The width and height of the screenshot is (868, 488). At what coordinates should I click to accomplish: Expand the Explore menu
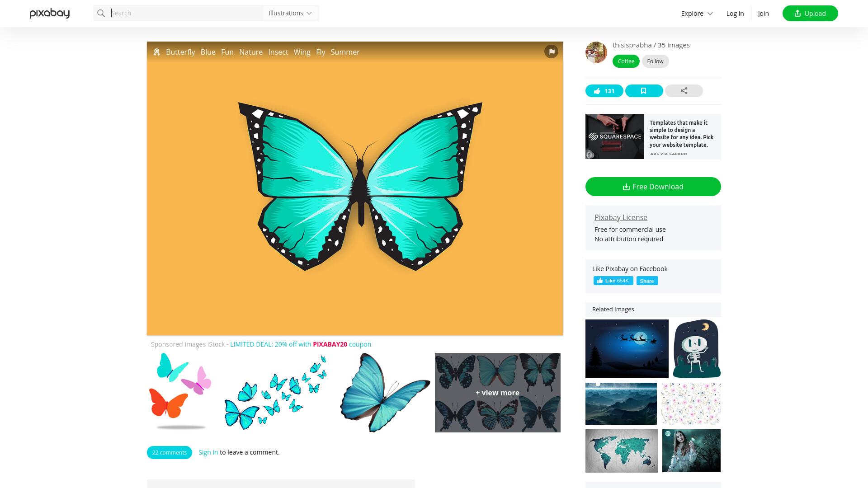click(x=697, y=14)
